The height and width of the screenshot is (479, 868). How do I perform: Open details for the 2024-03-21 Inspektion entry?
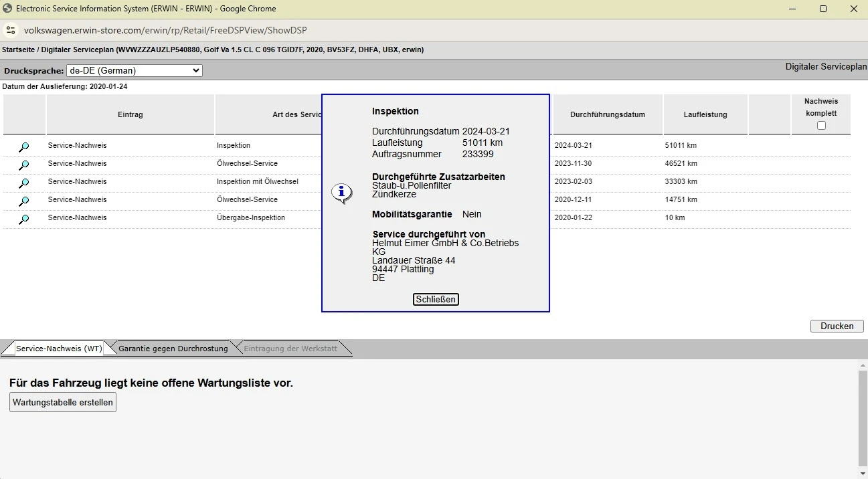(24, 147)
